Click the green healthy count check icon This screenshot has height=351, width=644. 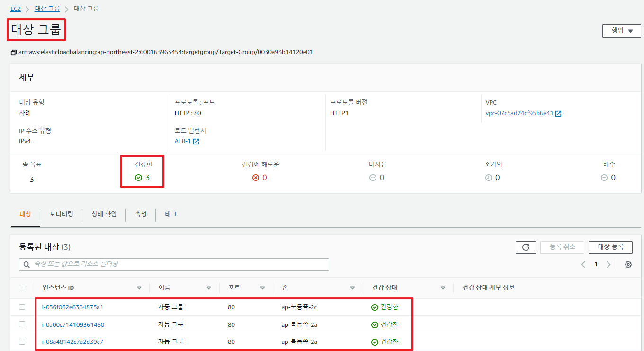click(138, 178)
